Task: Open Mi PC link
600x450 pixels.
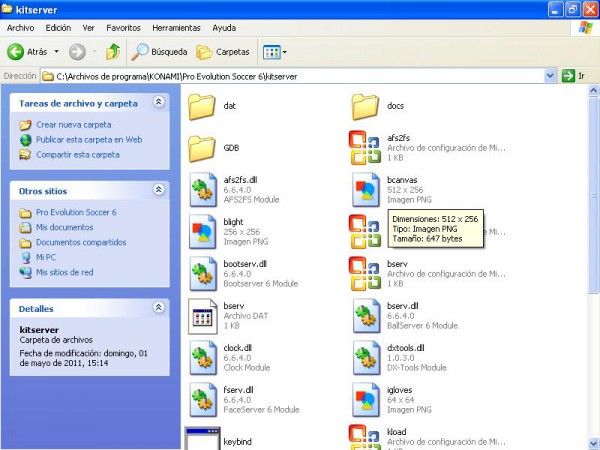Action: click(46, 257)
